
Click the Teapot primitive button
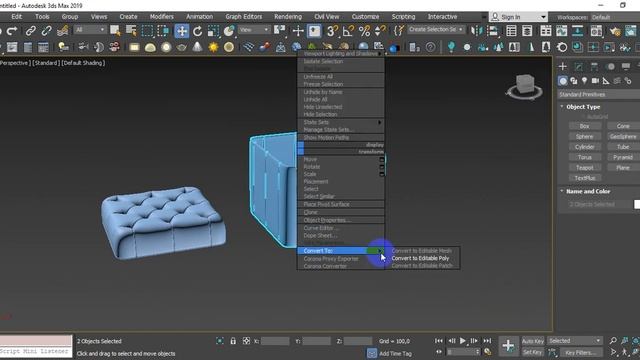tap(584, 168)
